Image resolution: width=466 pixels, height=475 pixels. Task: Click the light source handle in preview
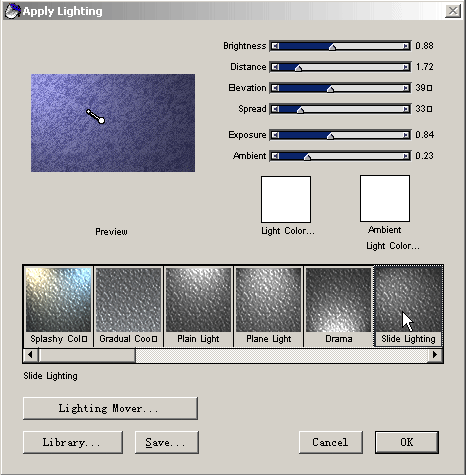[102, 120]
